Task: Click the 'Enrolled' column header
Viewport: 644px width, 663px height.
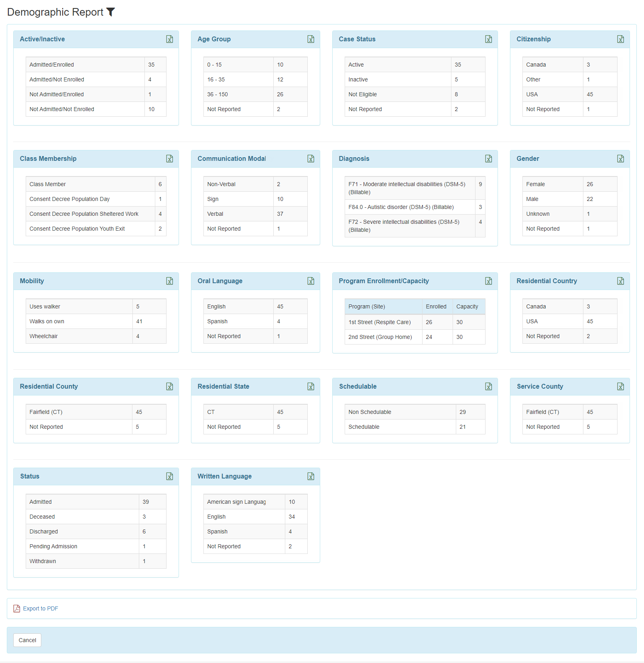Action: [437, 306]
